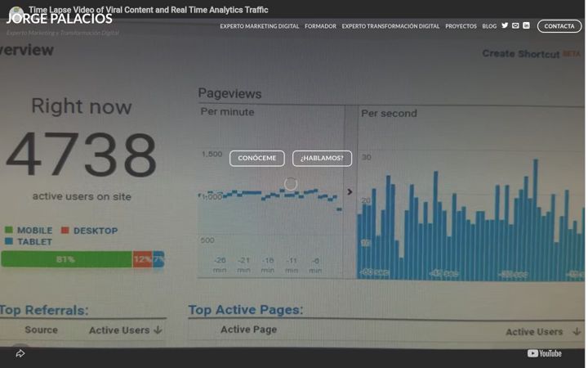Open EXPERTO MARKETING DIGITAL menu item
Screen dimensions: 588x368
coord(259,26)
